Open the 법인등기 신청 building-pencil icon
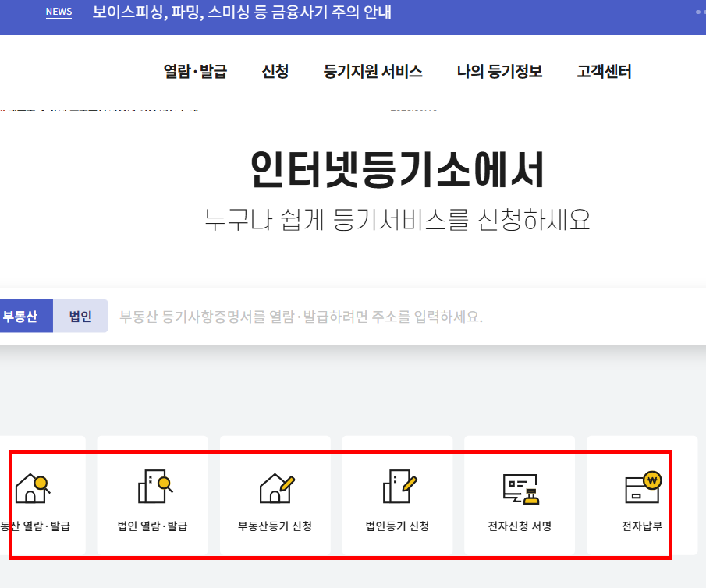This screenshot has height=588, width=706. 396,487
